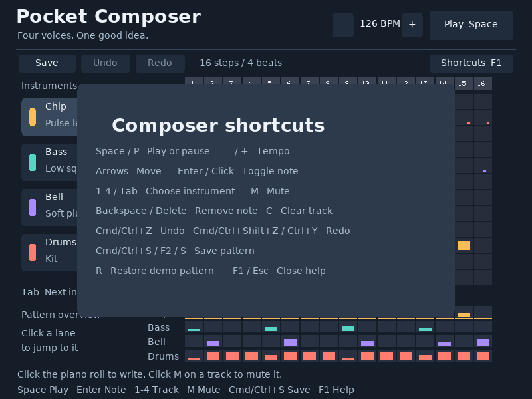
Task: Click the 'M Mute' shortcut entry
Action: (270, 192)
